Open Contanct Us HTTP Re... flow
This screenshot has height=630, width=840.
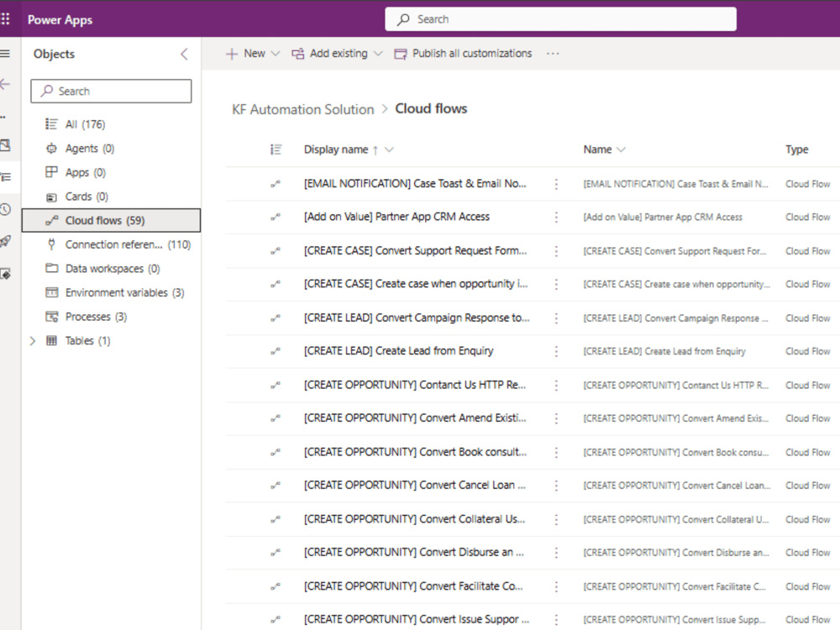point(415,385)
